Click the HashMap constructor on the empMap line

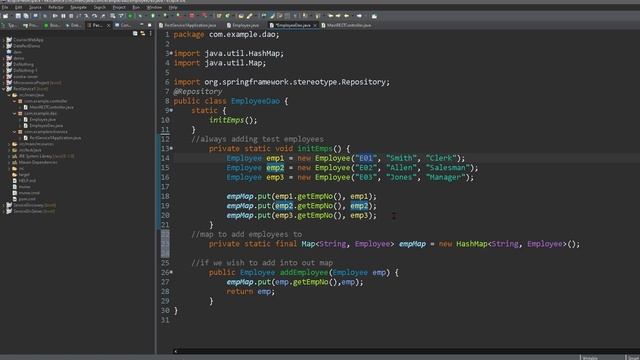coord(472,244)
